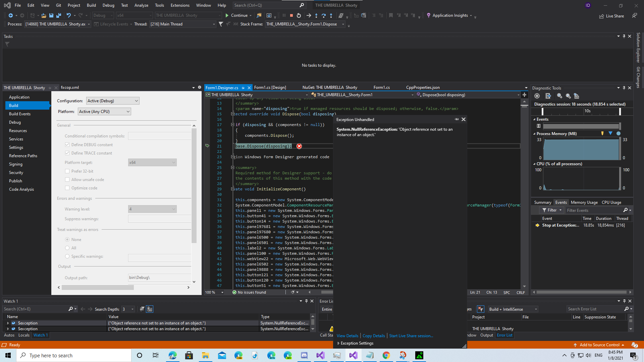Open the Debug menu in menu bar

[x=108, y=5]
